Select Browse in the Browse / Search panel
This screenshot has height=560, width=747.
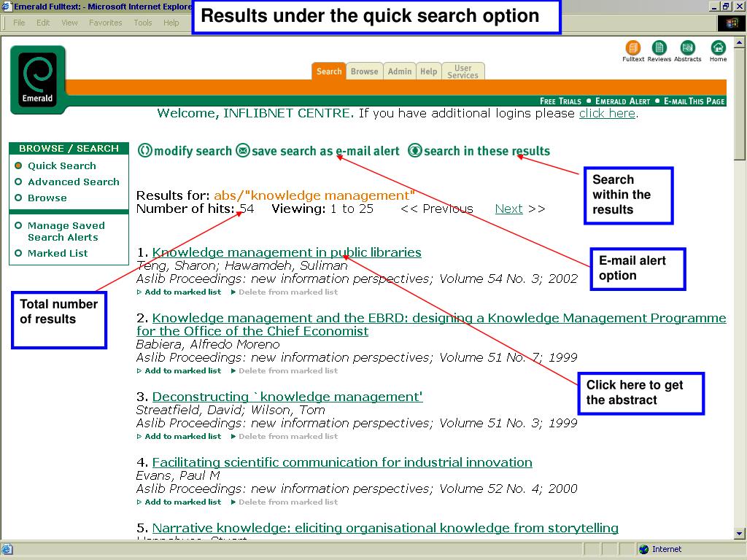click(41, 198)
